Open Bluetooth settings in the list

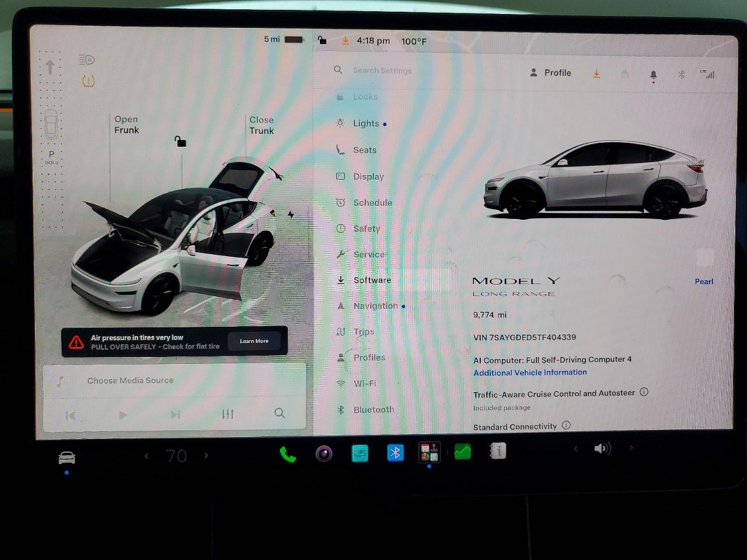[373, 409]
